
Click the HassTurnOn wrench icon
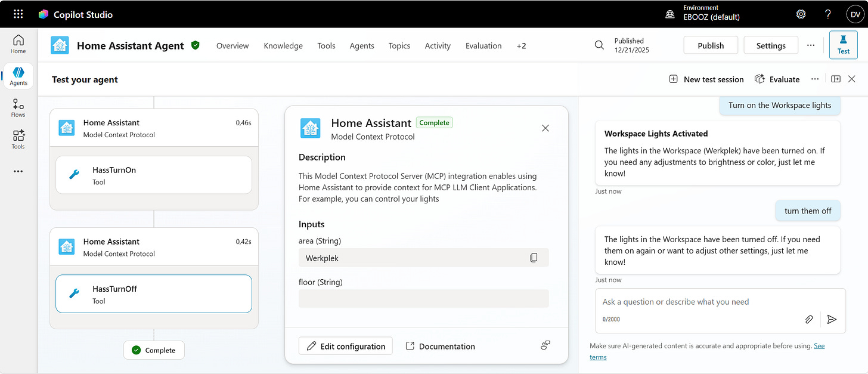[75, 175]
